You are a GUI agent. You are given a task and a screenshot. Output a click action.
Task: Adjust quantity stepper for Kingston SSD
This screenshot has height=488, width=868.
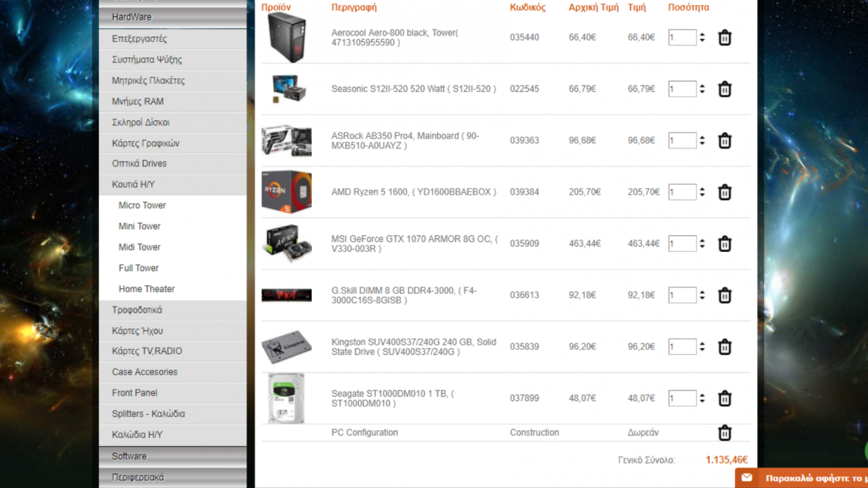[x=702, y=347]
